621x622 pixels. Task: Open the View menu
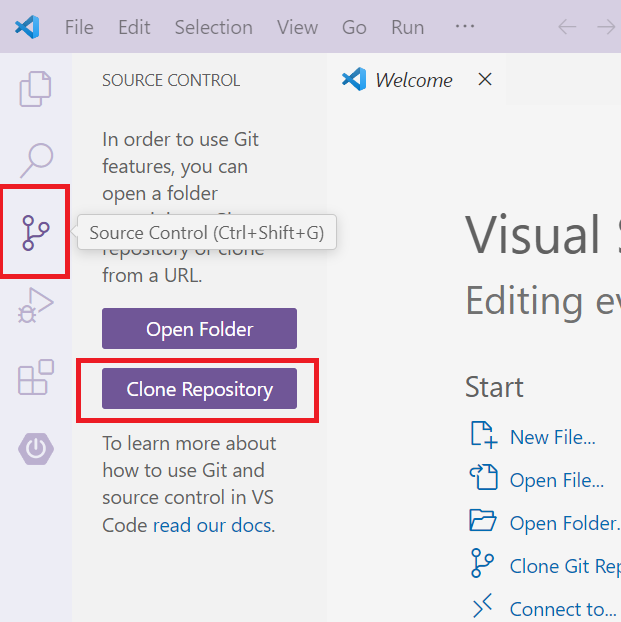pos(297,27)
